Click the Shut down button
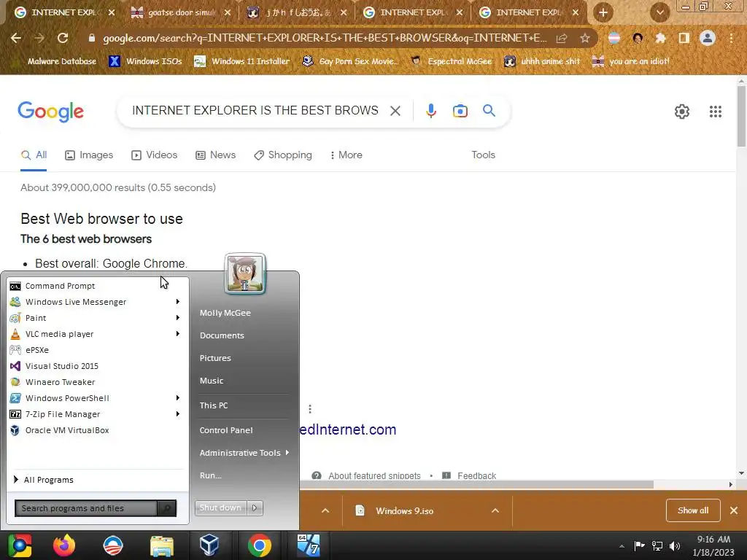This screenshot has height=560, width=747. 220,507
